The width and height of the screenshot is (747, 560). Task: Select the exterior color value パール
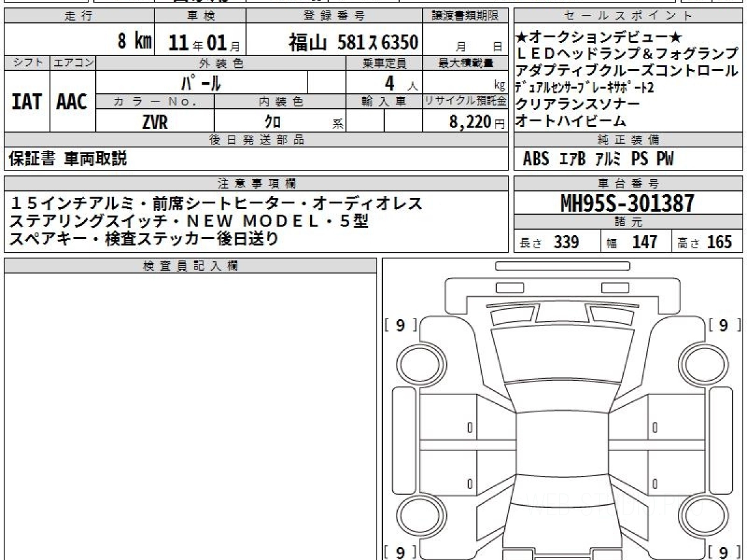pyautogui.click(x=202, y=82)
